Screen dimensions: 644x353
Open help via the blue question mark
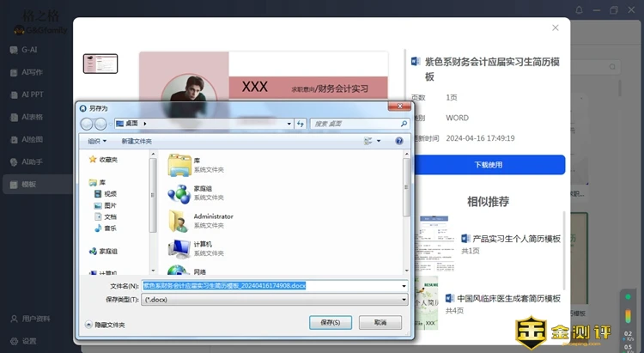coord(398,141)
